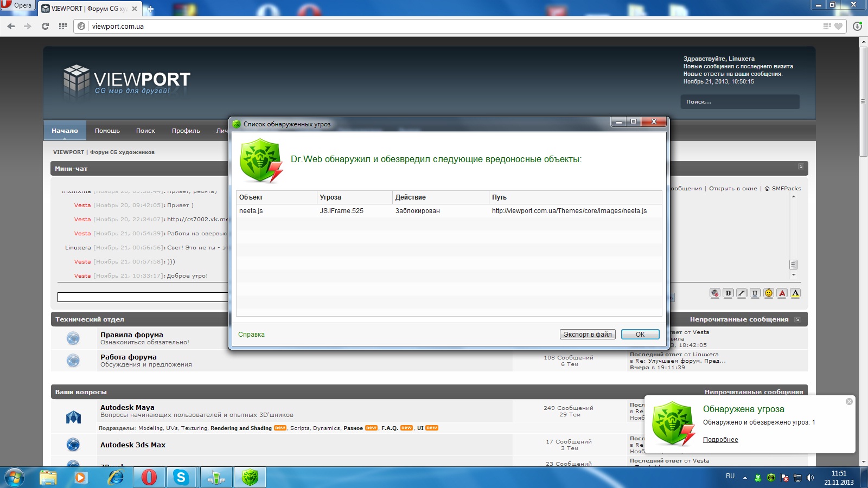868x488 pixels.
Task: Click Autodesk Maya board icon
Action: coord(73,417)
